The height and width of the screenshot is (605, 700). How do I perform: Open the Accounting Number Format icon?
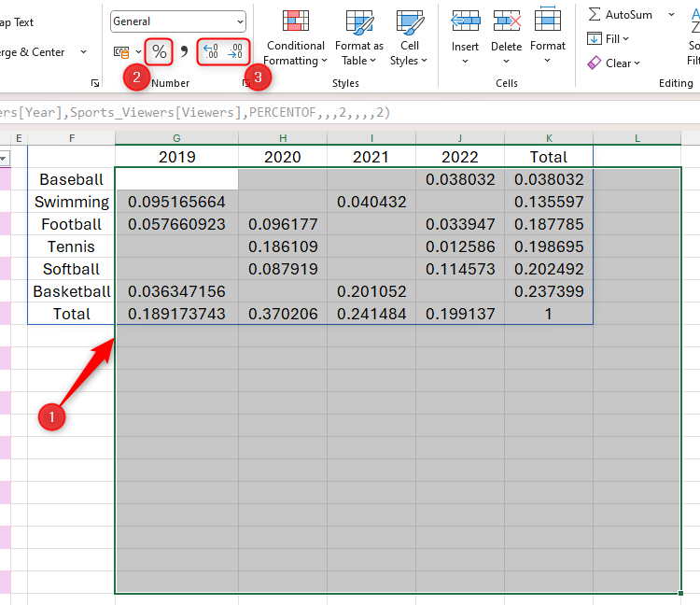click(x=122, y=52)
